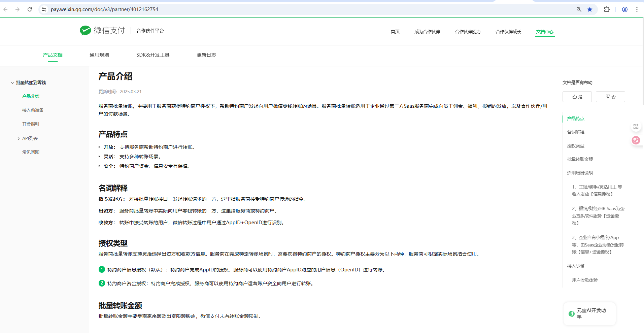The image size is (644, 333).
Task: Click the 文档是否有帮助 label
Action: click(x=577, y=82)
